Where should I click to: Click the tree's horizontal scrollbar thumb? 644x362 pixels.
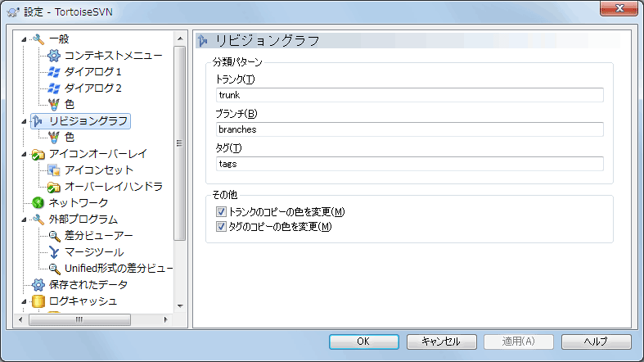(79, 319)
